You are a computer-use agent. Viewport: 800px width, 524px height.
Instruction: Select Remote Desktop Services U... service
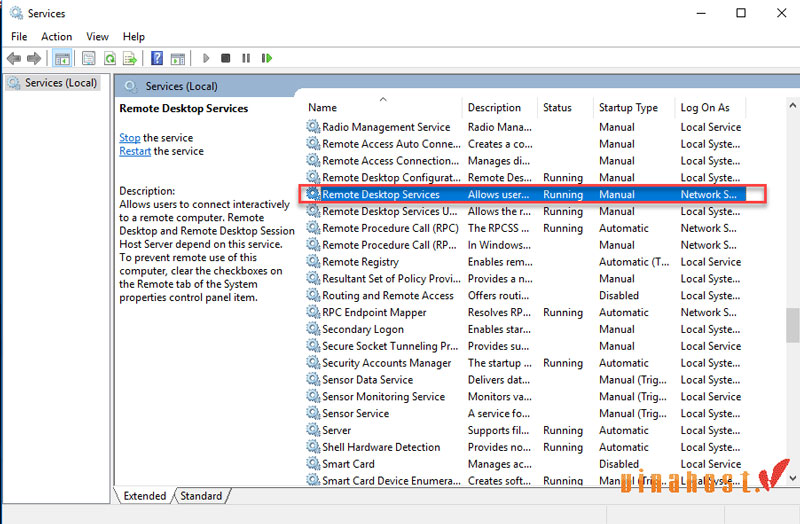point(524,211)
